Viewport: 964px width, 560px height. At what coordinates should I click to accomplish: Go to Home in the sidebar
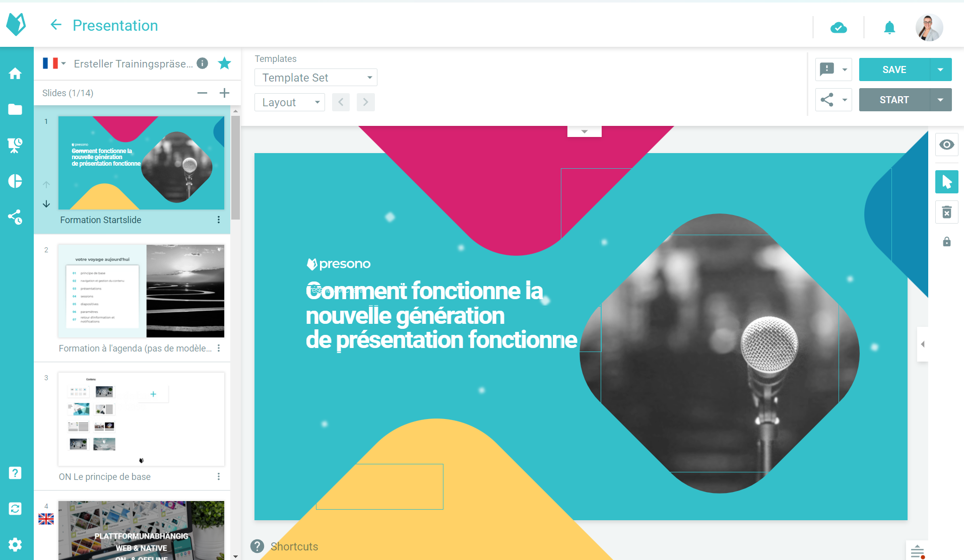click(x=15, y=74)
